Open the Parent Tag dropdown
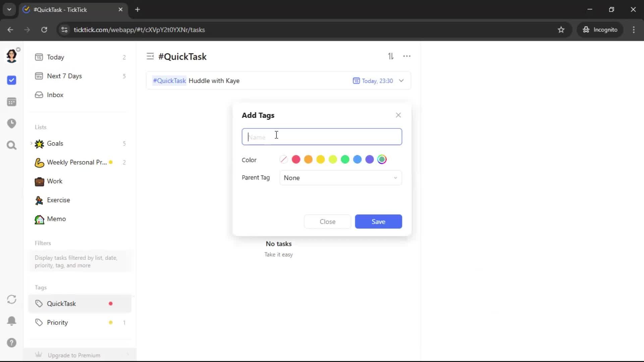 pyautogui.click(x=340, y=178)
